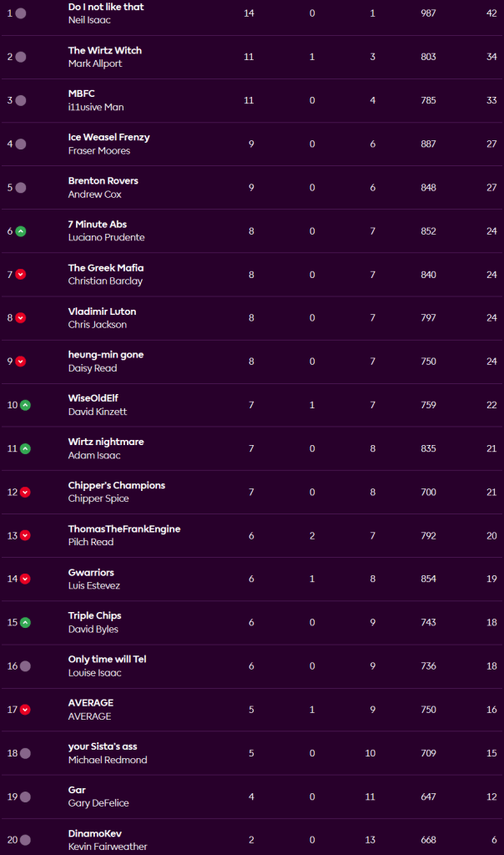Select Only time will Tel team
The image size is (504, 855).
pos(107,660)
